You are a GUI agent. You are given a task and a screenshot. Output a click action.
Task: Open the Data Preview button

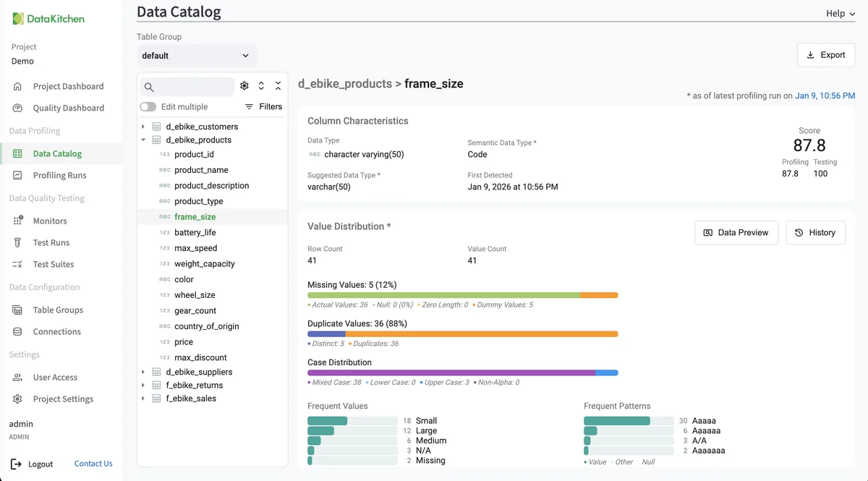click(736, 233)
